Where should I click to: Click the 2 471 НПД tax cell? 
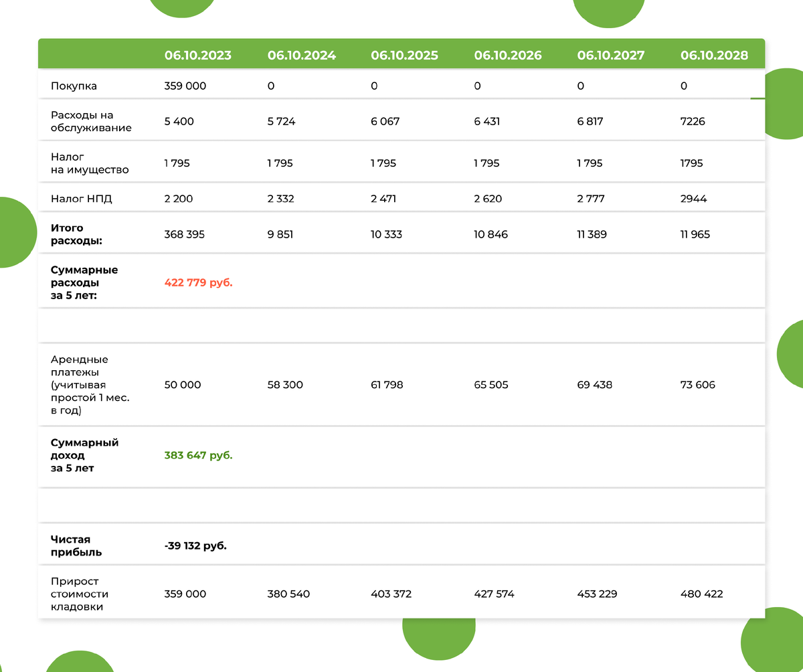(383, 199)
